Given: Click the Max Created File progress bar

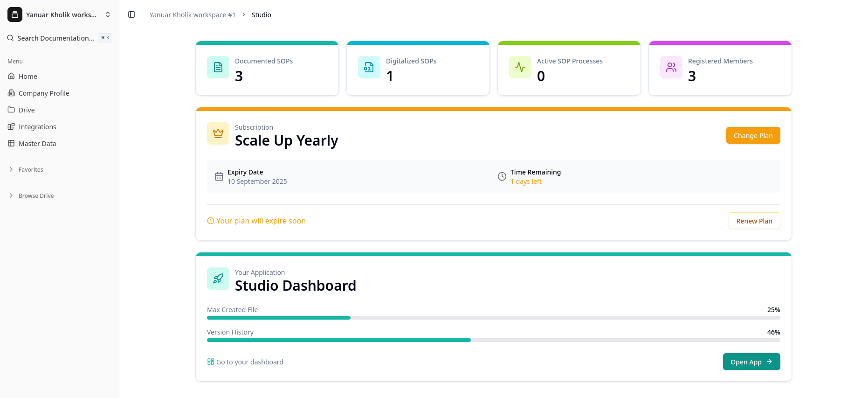Looking at the screenshot, I should [x=493, y=318].
